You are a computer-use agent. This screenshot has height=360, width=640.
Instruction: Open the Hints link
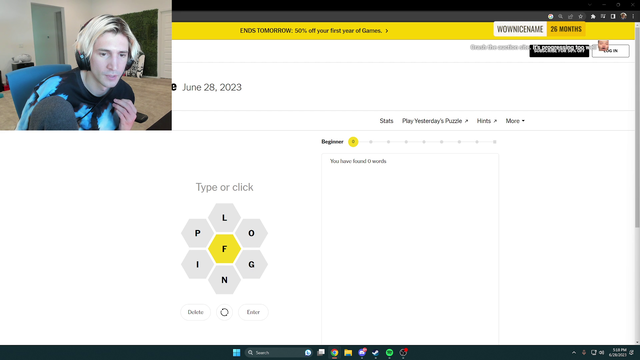point(487,121)
